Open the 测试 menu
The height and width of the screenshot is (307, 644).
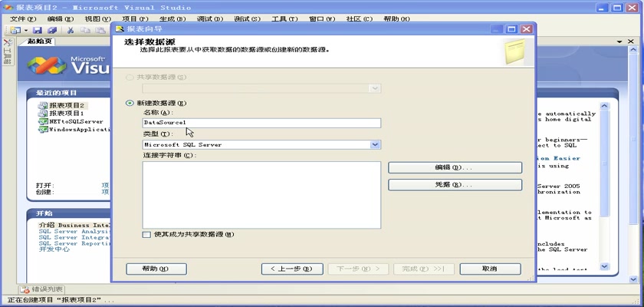(x=247, y=19)
